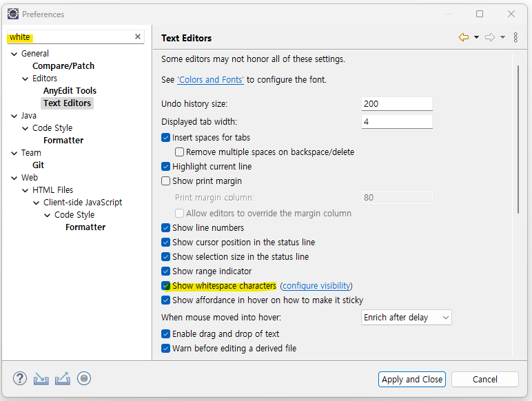Toggle Show cursor position in status line
This screenshot has width=532, height=401.
(165, 243)
